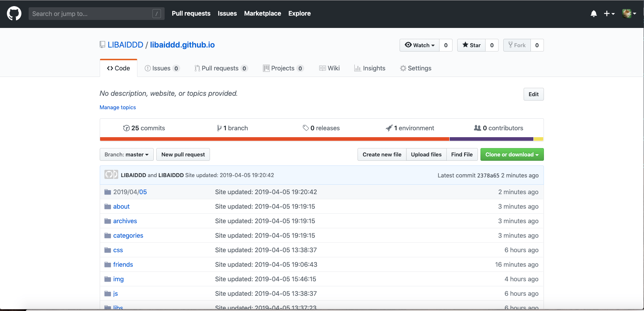Open commit message in about folder row

pyautogui.click(x=265, y=206)
